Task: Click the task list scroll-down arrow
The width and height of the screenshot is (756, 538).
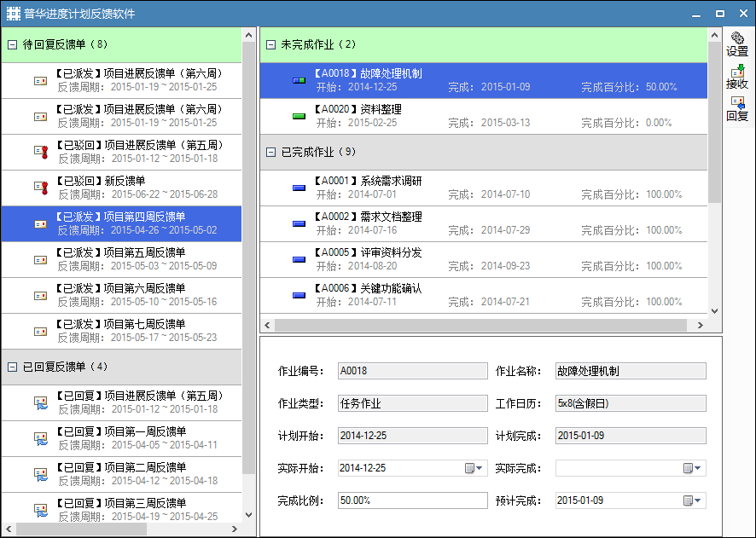Action: [714, 311]
